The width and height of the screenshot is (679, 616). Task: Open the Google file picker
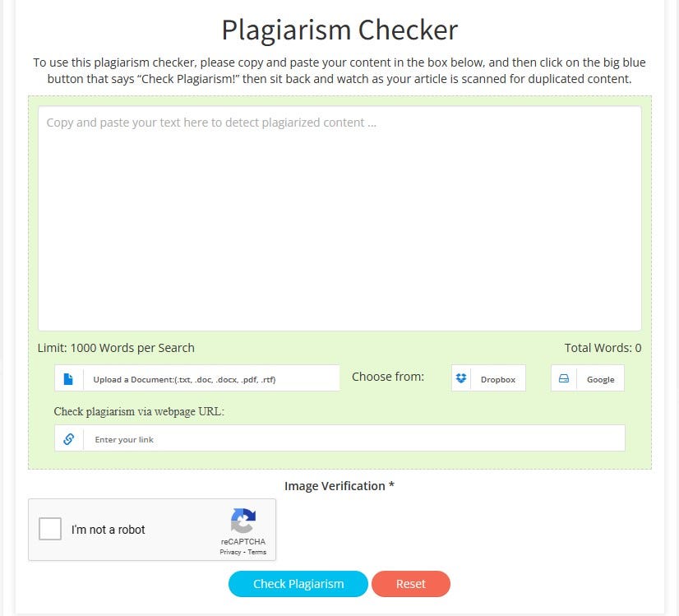pyautogui.click(x=587, y=377)
